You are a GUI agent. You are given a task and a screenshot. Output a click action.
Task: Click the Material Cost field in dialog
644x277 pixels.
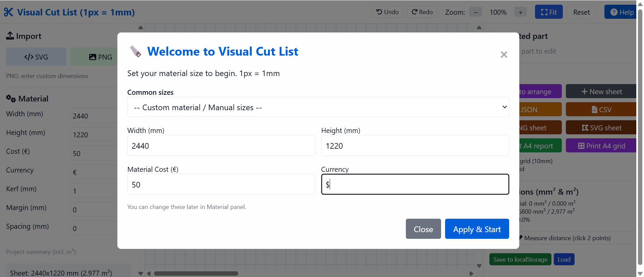(x=221, y=185)
